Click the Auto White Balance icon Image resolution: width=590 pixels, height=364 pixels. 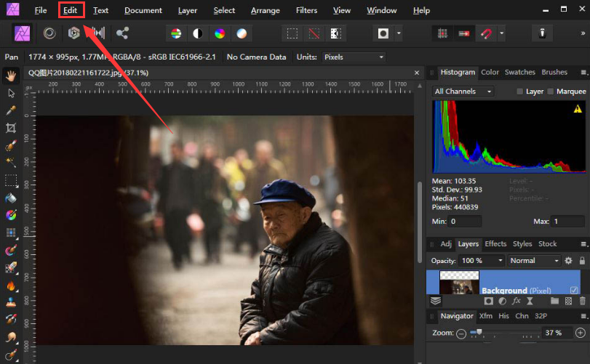[241, 33]
